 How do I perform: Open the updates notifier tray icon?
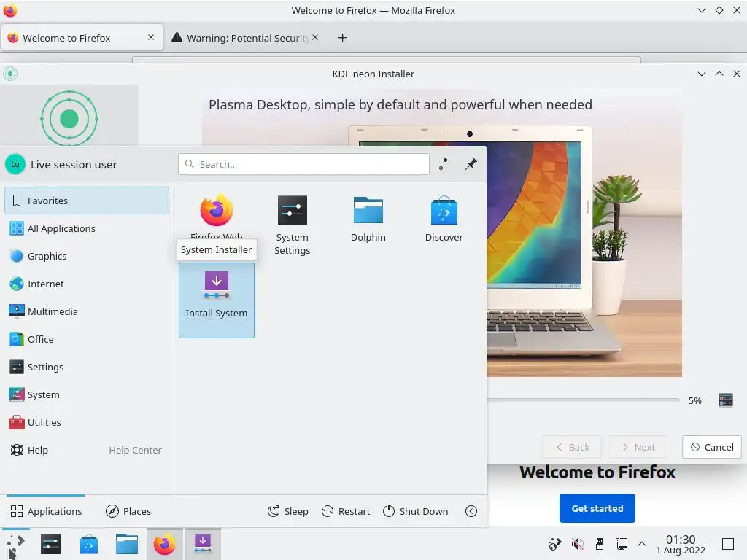[555, 544]
